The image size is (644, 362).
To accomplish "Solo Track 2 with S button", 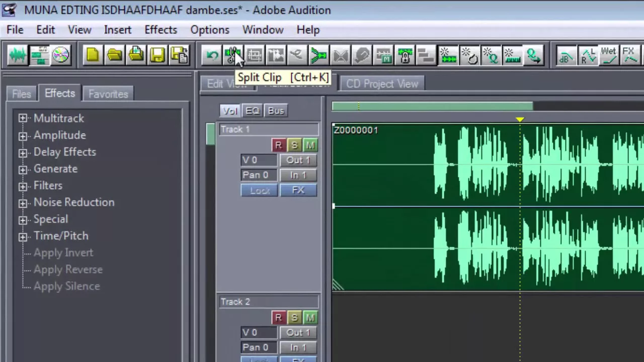I will click(x=294, y=318).
